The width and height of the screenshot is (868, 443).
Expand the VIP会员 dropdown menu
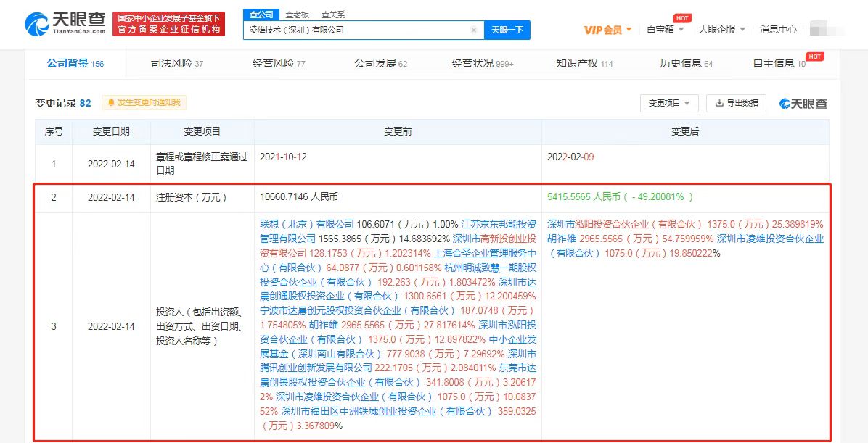(608, 30)
